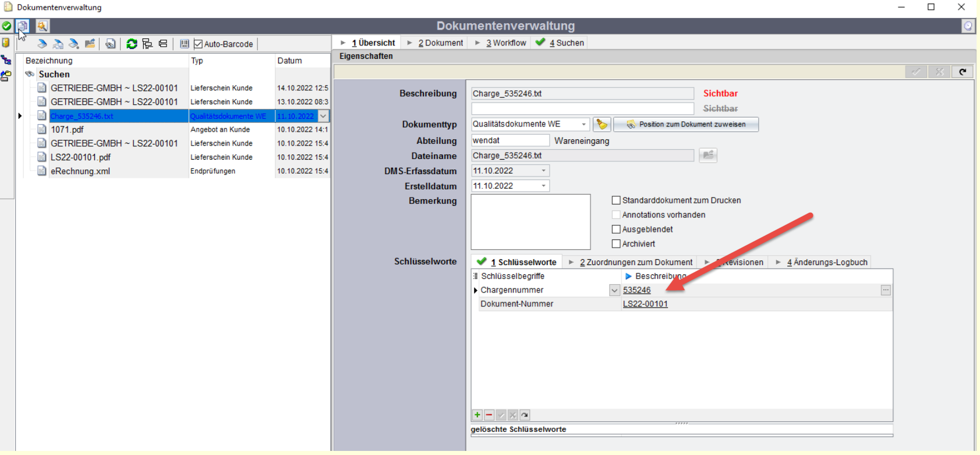Click the refresh arrow icon in keyword toolbar
This screenshot has width=980, height=455.
[x=525, y=415]
